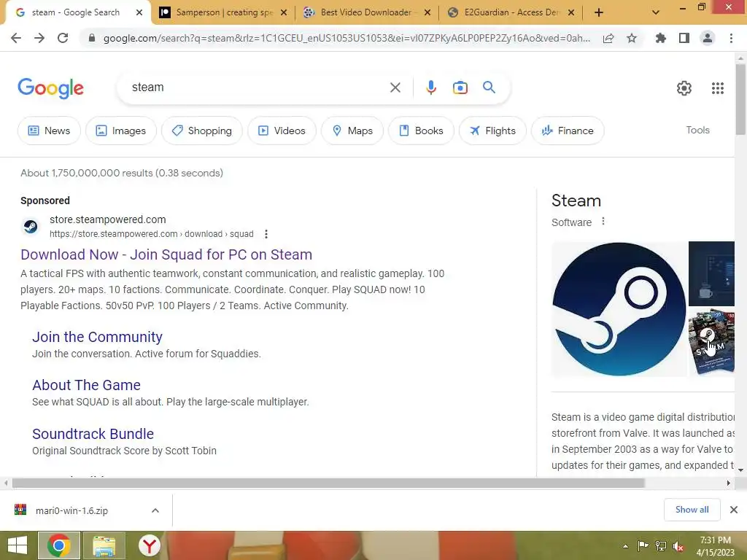Click the Chrome taskbar icon

(59, 545)
